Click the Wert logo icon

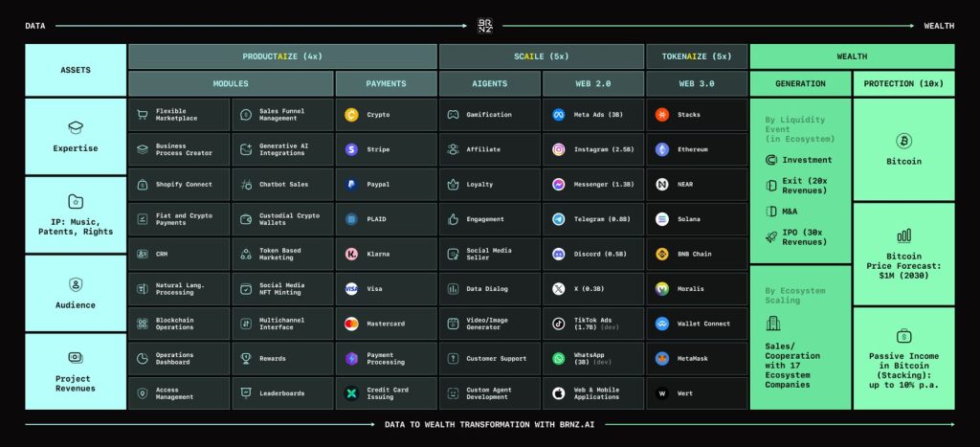[662, 393]
